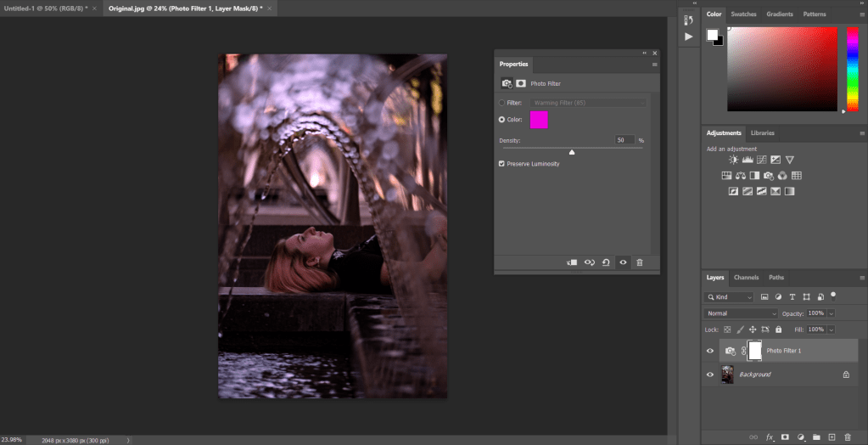Hide the Photo Filter 1 layer

coord(710,351)
